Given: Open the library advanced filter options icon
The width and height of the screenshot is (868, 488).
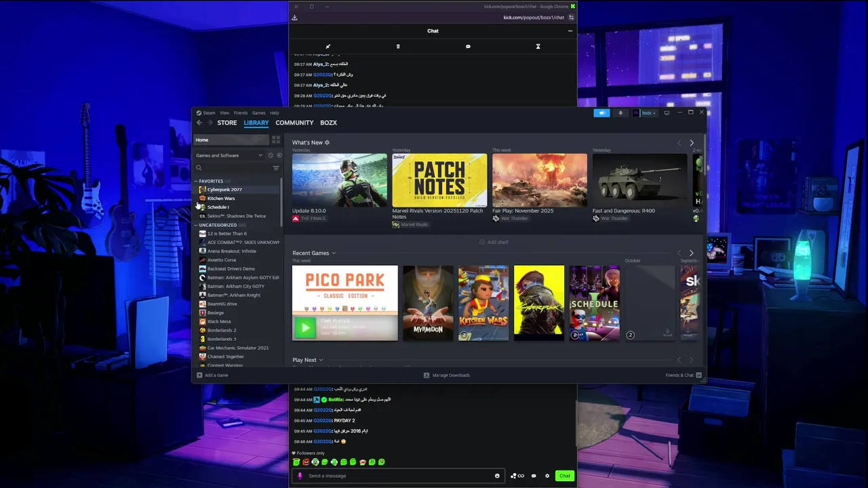Looking at the screenshot, I should click(x=276, y=168).
